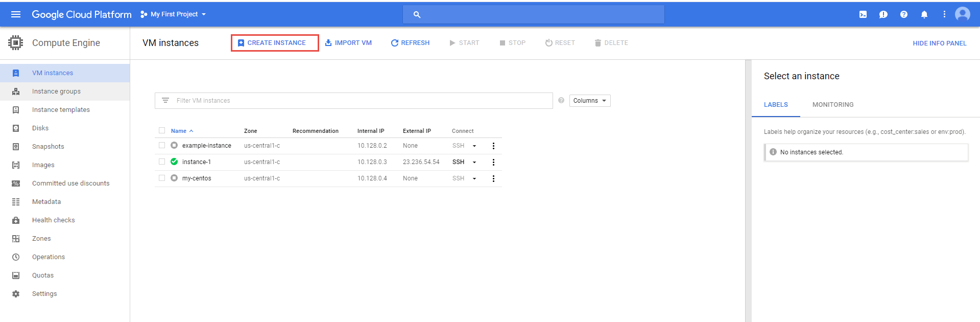Select the example-instance checkbox

click(162, 146)
